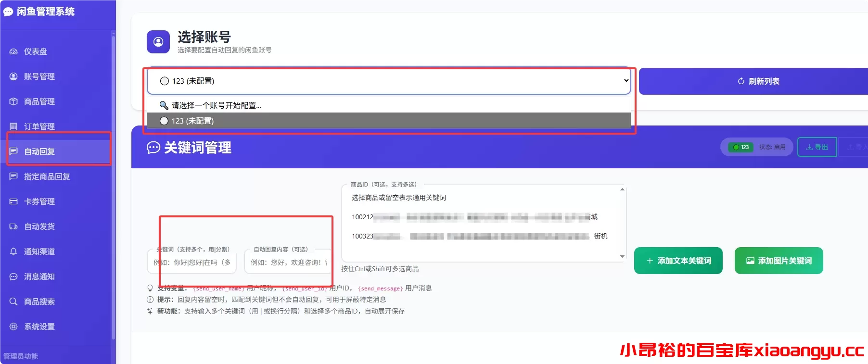
Task: Click the 卡券管理 card icon
Action: [x=13, y=201]
